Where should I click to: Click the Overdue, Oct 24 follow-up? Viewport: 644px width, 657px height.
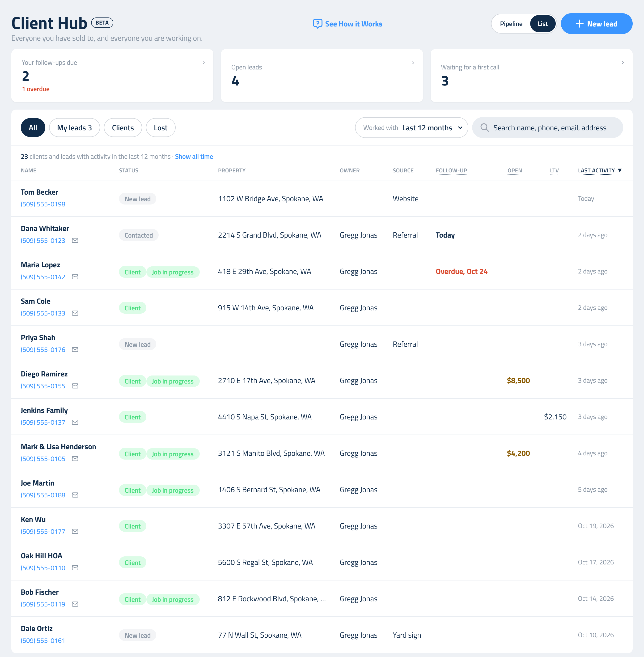461,271
